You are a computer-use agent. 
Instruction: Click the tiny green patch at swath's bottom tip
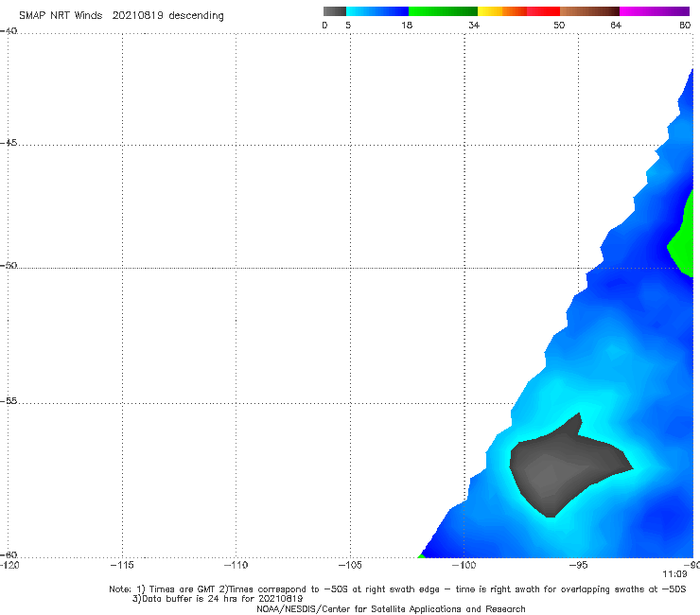pos(421,555)
